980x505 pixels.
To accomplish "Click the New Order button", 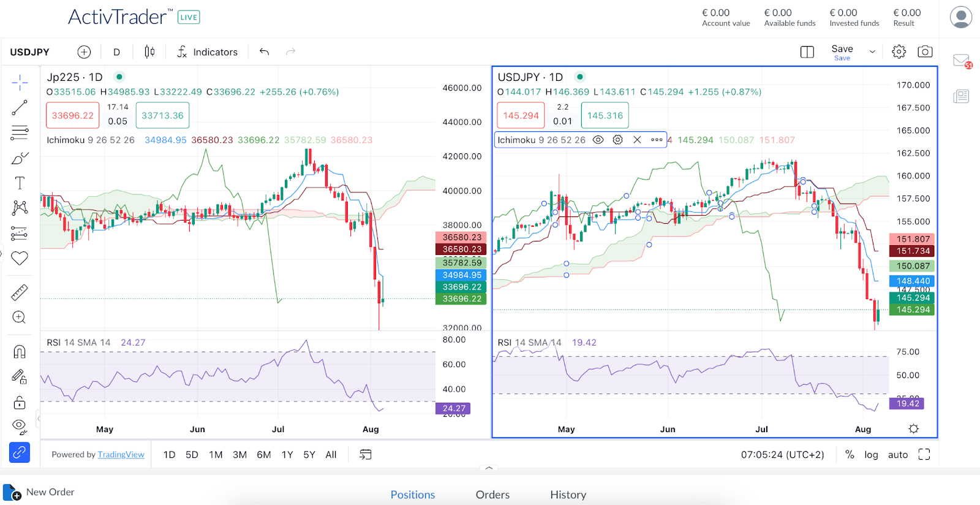I will tap(40, 492).
